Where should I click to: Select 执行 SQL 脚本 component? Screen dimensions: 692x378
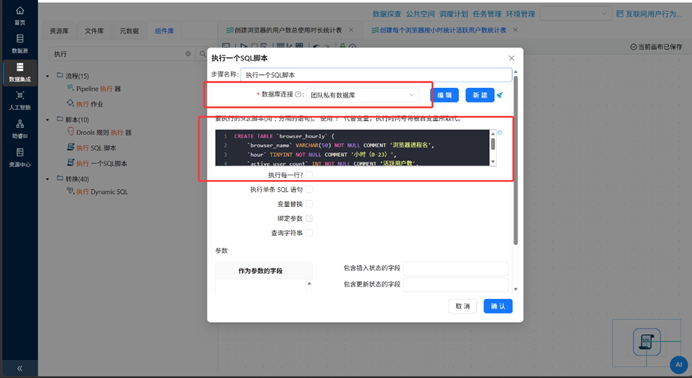(91, 148)
